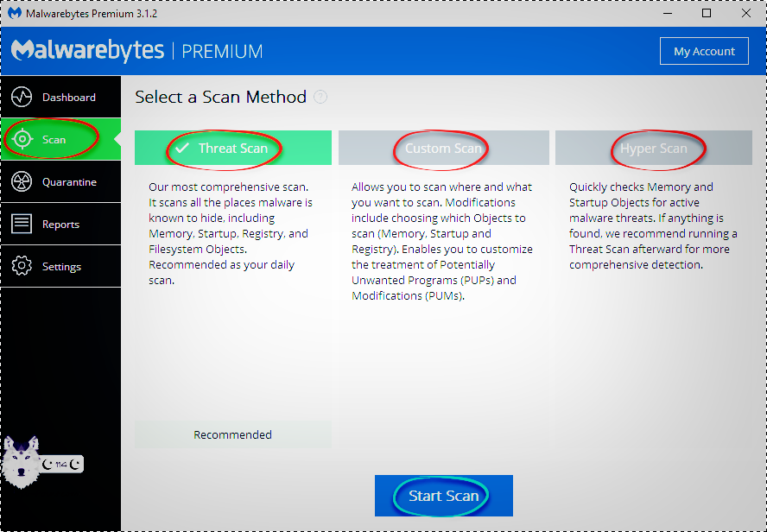Close the Malwarebytes Premium window

[745, 14]
